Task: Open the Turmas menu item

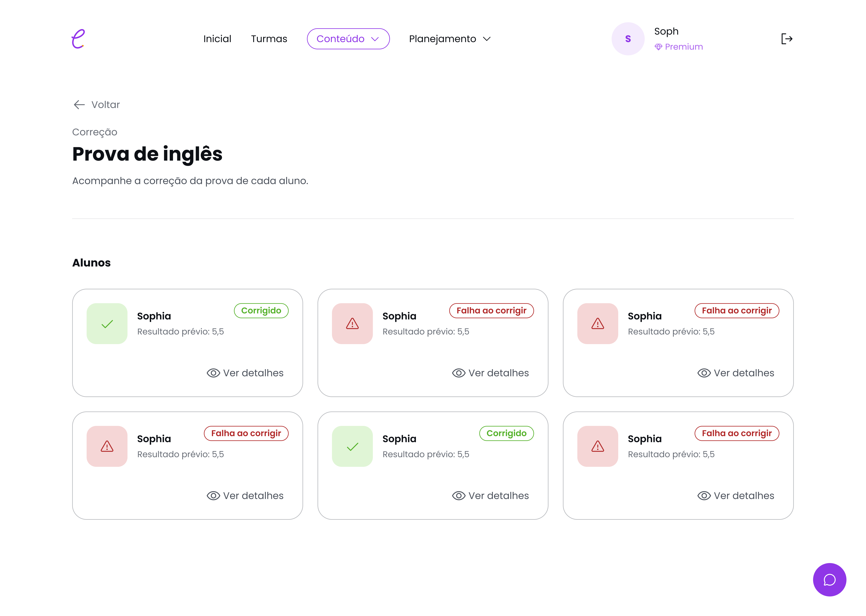Action: pos(269,39)
